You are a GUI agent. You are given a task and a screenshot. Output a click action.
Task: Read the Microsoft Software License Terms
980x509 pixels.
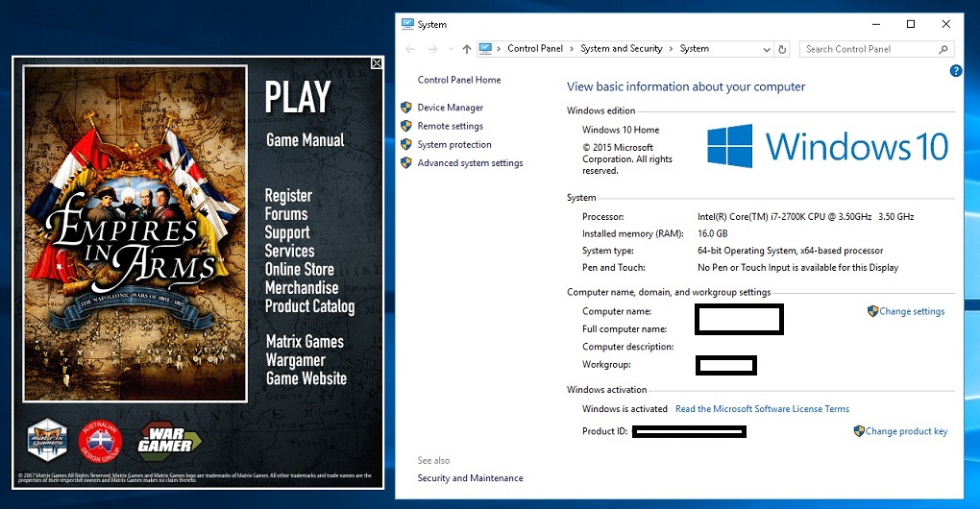[x=763, y=409]
